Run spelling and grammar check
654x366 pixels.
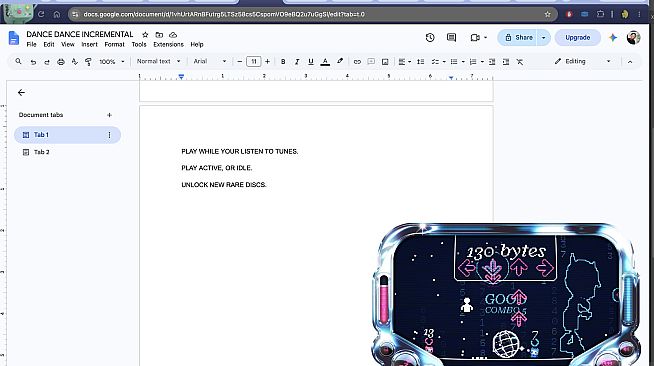[x=75, y=62]
